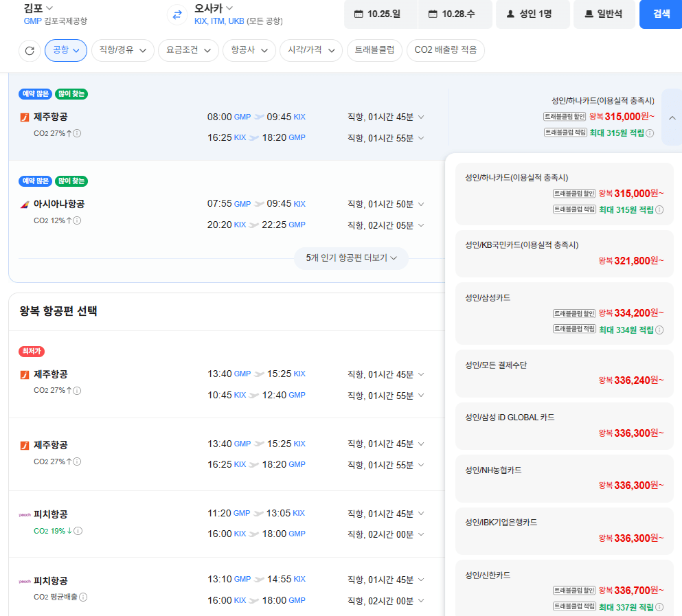
Task: Select 성인/모든 결제수단 fare 336,240원
Action: point(564,374)
